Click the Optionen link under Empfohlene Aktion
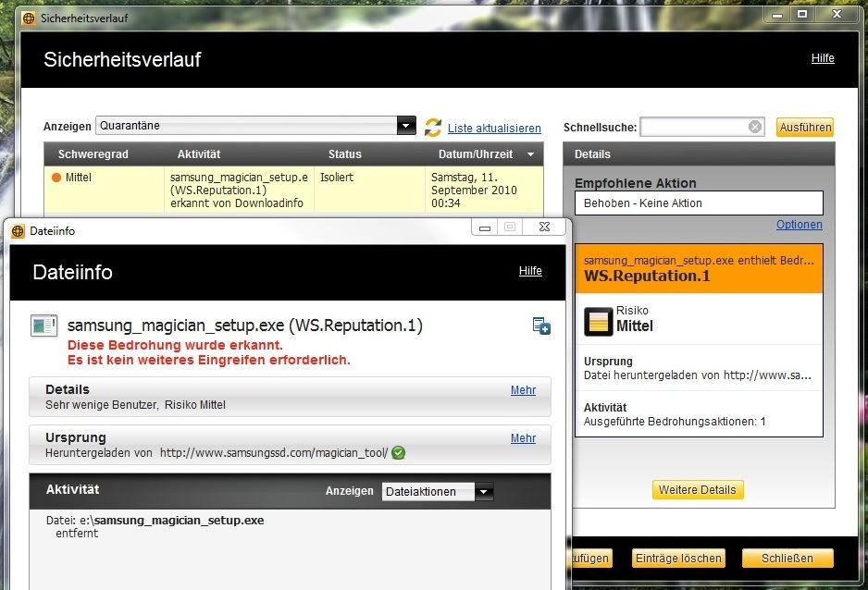The width and height of the screenshot is (868, 590). tap(799, 225)
